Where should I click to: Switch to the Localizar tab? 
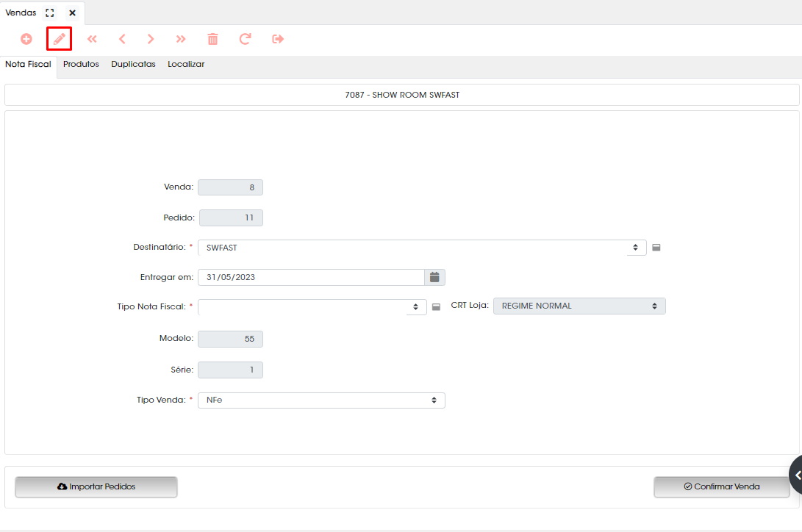click(x=186, y=65)
